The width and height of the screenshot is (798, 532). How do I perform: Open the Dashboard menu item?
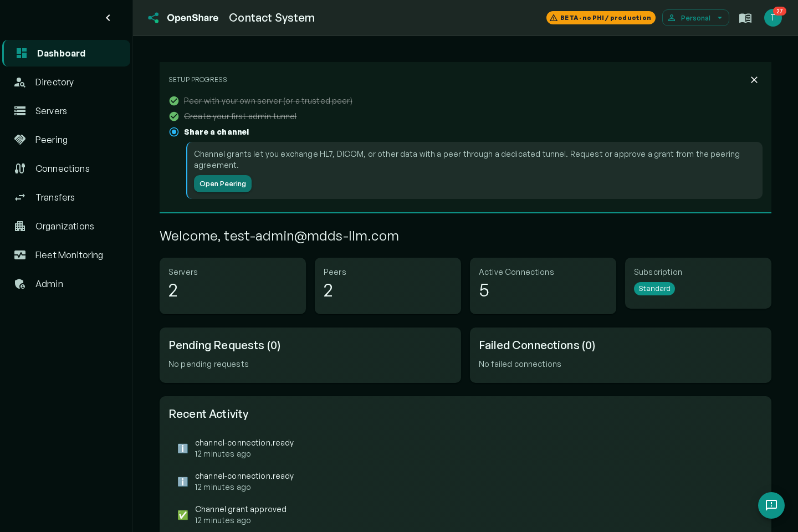click(x=66, y=53)
